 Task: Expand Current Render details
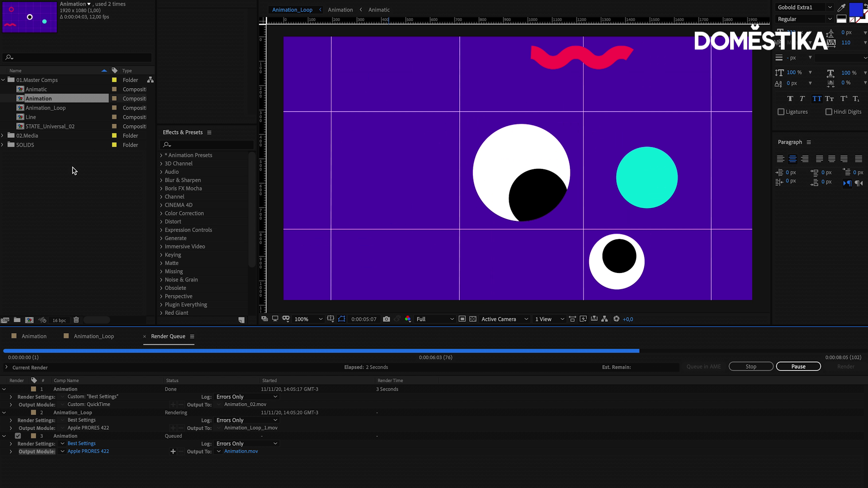(6, 367)
